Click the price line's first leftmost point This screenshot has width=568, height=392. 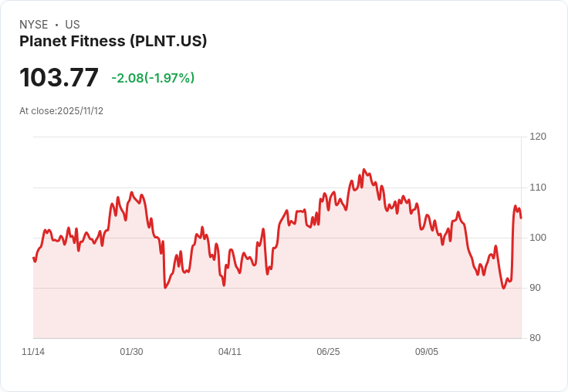[33, 258]
